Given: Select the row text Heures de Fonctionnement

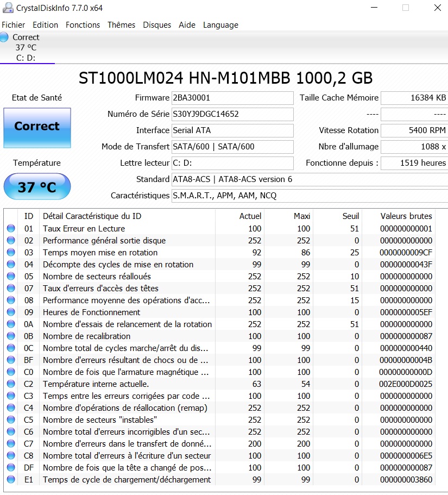Looking at the screenshot, I should (91, 312).
